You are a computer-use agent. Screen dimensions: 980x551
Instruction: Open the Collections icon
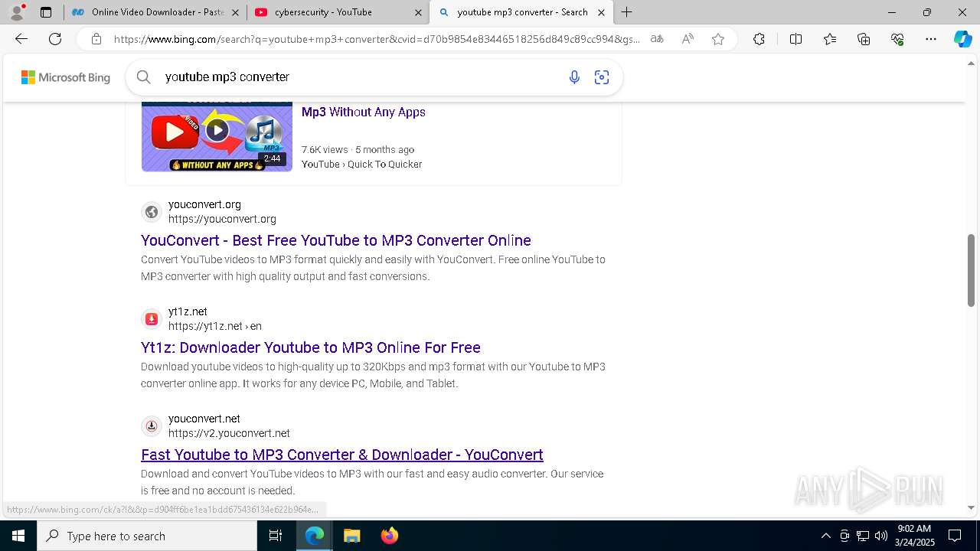coord(864,39)
